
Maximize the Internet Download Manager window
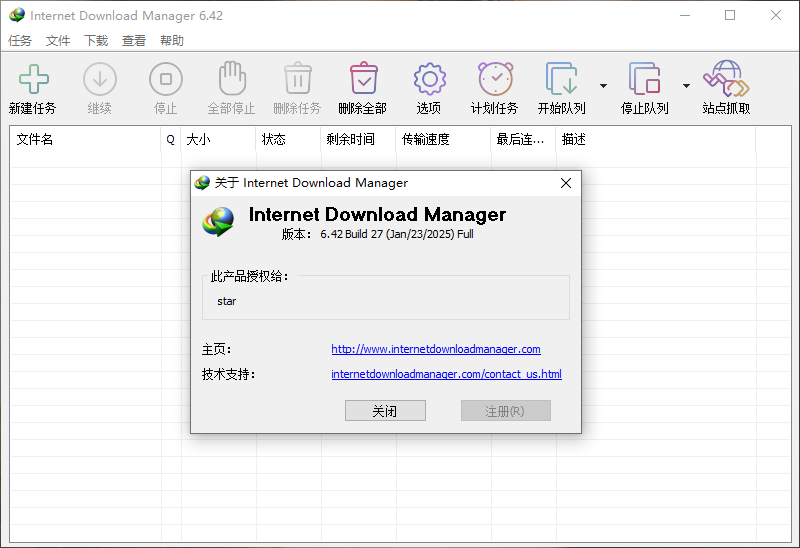point(730,15)
